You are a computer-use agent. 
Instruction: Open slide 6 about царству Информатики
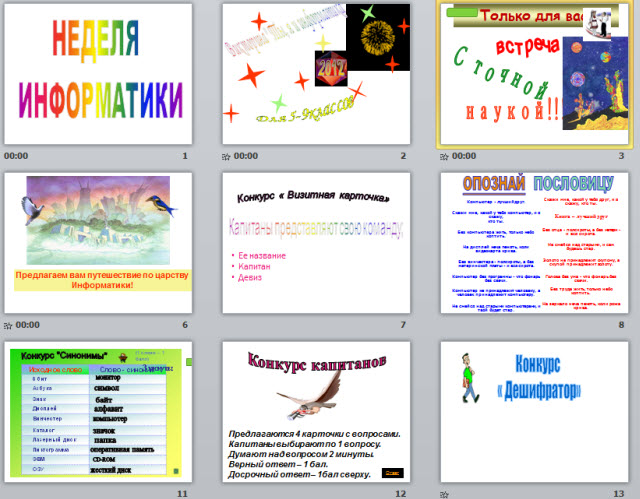point(98,243)
